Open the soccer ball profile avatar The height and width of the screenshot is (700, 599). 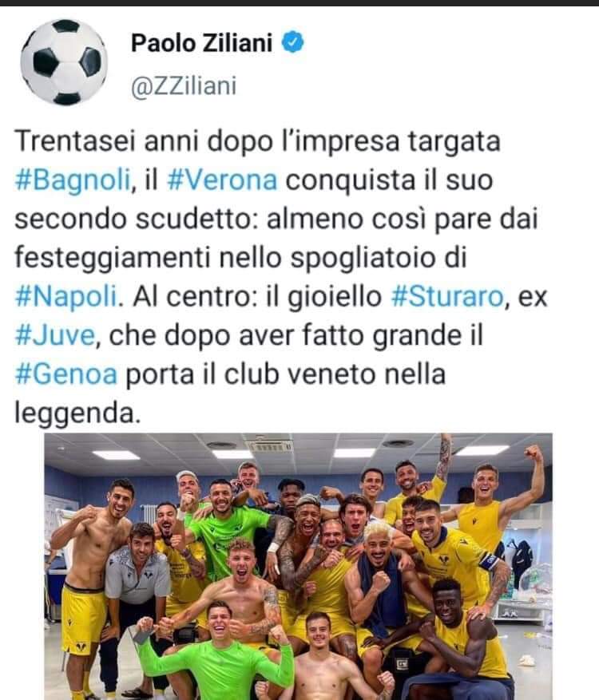click(64, 61)
